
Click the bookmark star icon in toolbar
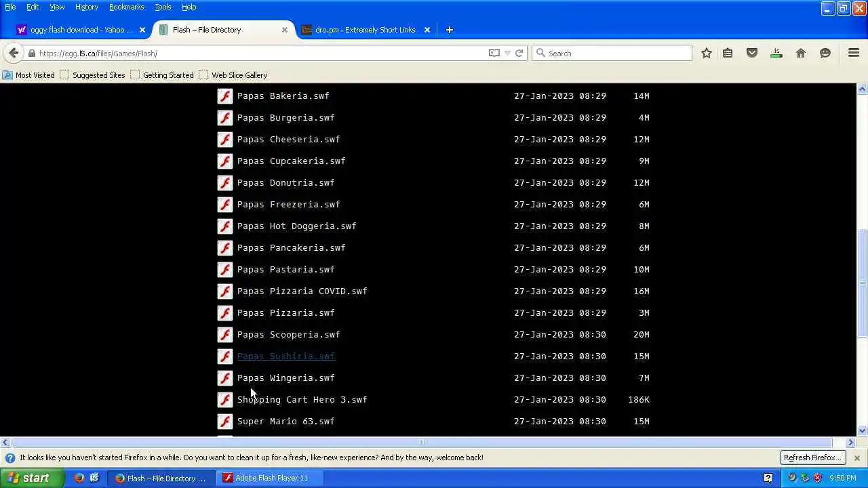707,53
